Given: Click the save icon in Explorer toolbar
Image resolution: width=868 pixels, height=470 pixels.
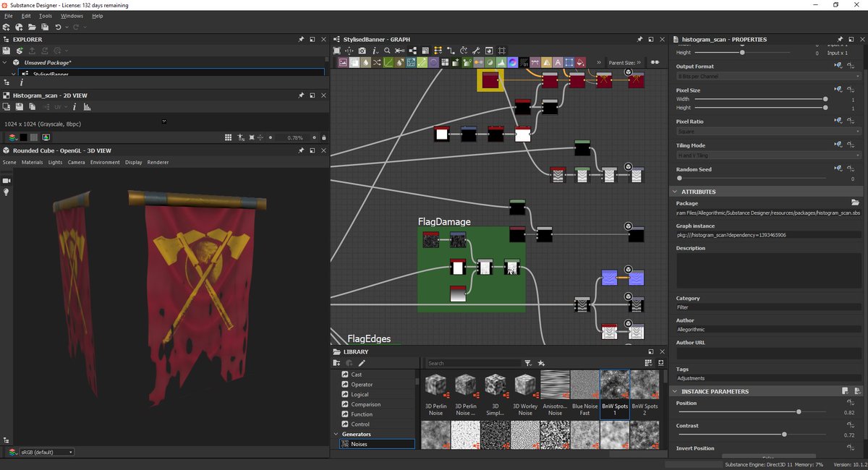Looking at the screenshot, I should pos(7,51).
